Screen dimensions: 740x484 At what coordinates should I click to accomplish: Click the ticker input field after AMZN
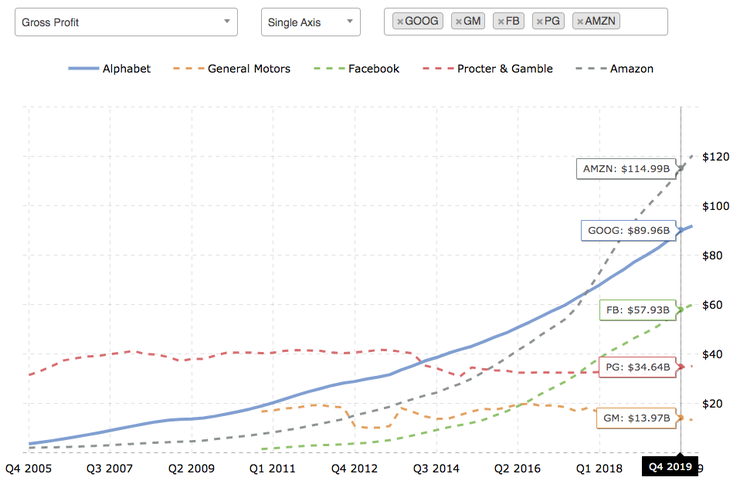click(x=643, y=21)
